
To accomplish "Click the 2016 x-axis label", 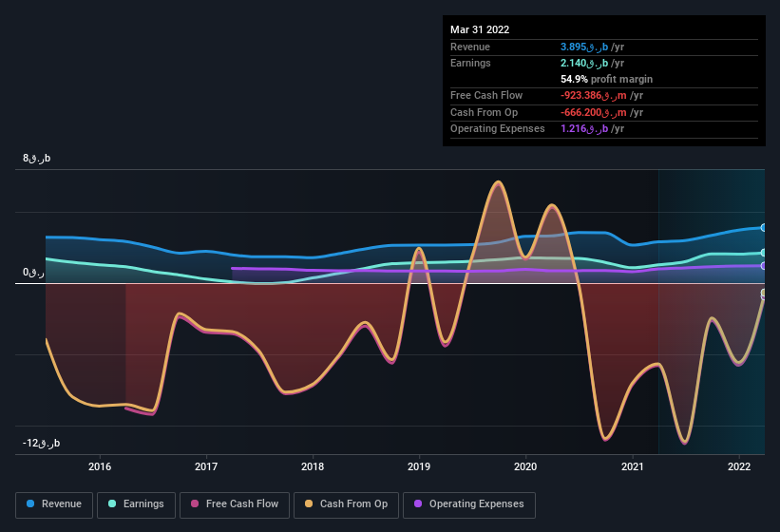I will tap(100, 466).
